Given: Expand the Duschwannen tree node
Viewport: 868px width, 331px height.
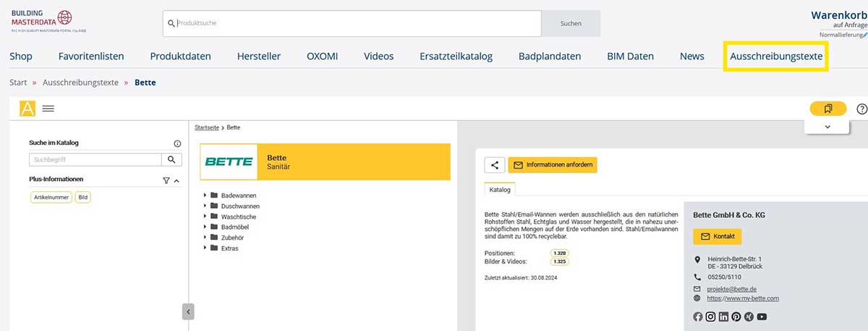Looking at the screenshot, I should pos(205,206).
